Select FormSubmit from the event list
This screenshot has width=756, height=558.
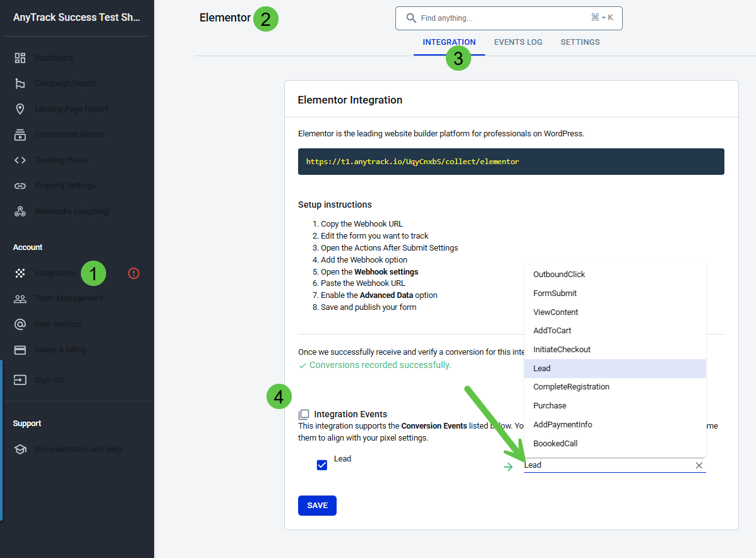click(x=615, y=293)
